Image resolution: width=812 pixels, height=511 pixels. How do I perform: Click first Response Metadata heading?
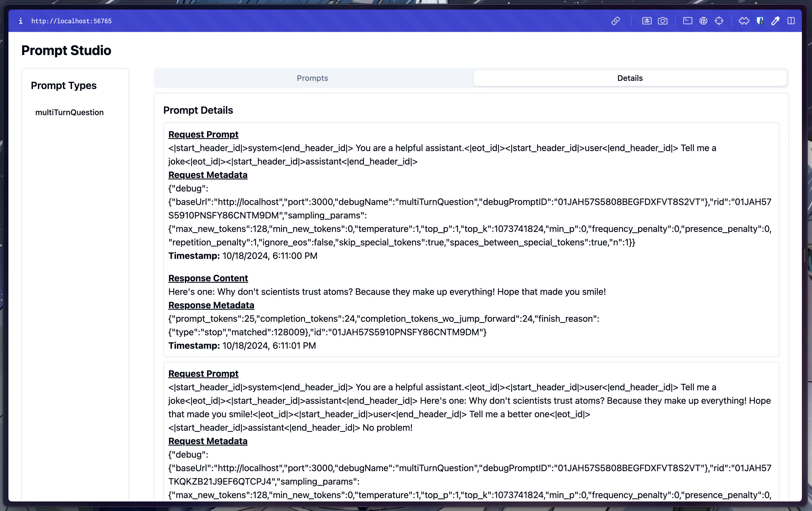pyautogui.click(x=211, y=305)
